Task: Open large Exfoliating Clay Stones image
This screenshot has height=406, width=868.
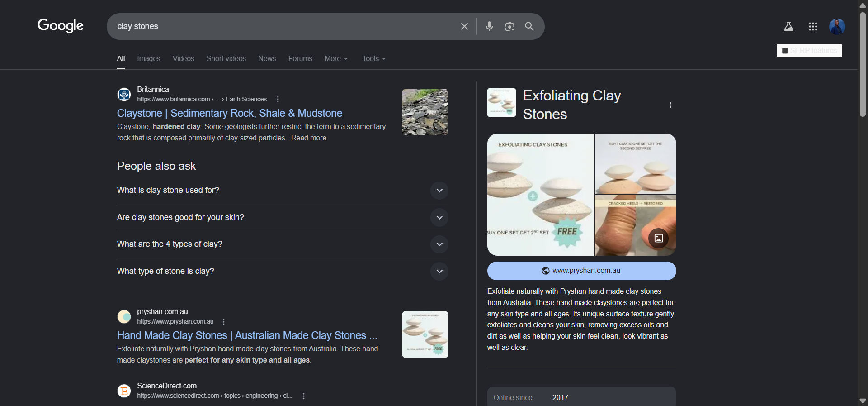Action: pyautogui.click(x=540, y=195)
